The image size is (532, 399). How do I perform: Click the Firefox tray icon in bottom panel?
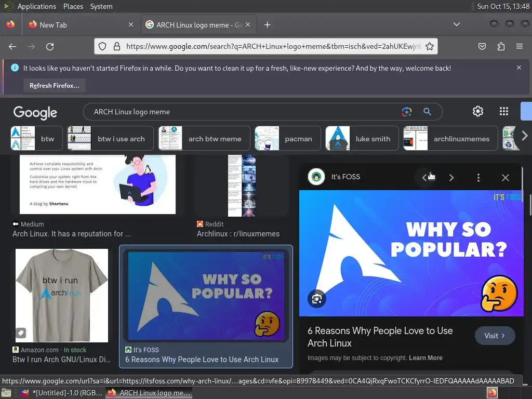click(x=492, y=393)
